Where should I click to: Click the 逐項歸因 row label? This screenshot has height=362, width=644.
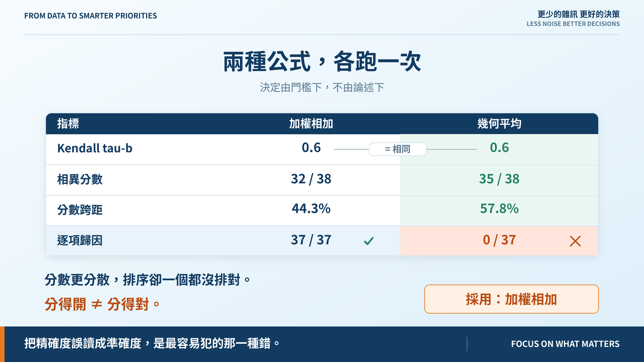80,240
